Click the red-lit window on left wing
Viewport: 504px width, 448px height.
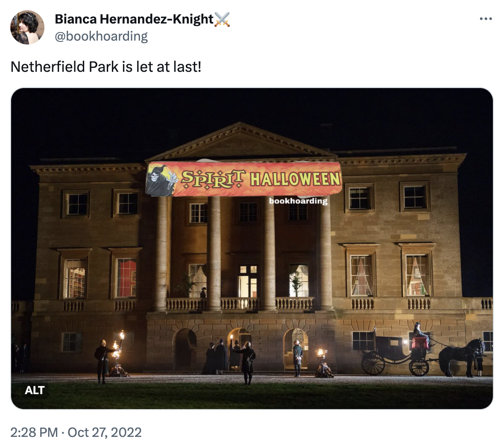[x=126, y=277]
